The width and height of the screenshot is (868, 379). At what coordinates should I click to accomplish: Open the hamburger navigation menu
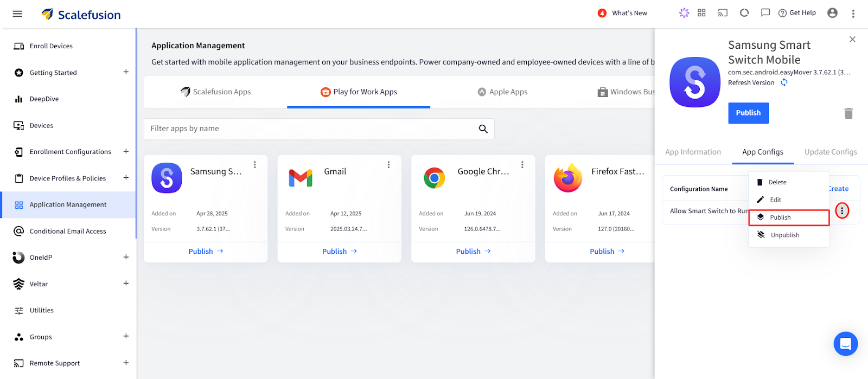point(17,14)
